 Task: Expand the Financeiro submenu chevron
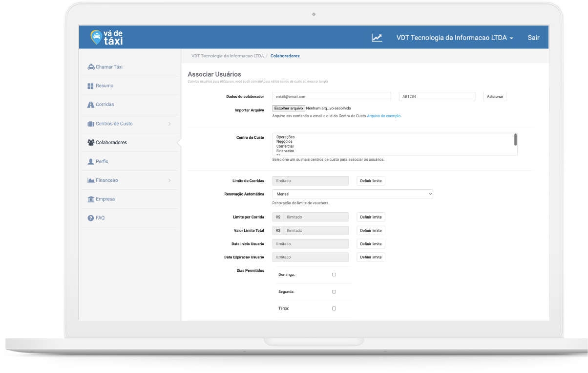point(169,180)
